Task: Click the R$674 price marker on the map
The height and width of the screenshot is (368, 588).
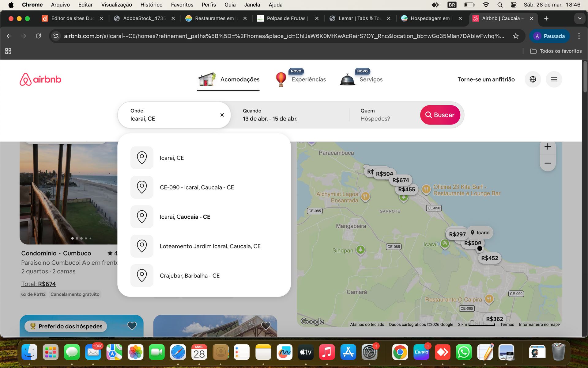Action: coord(401,180)
